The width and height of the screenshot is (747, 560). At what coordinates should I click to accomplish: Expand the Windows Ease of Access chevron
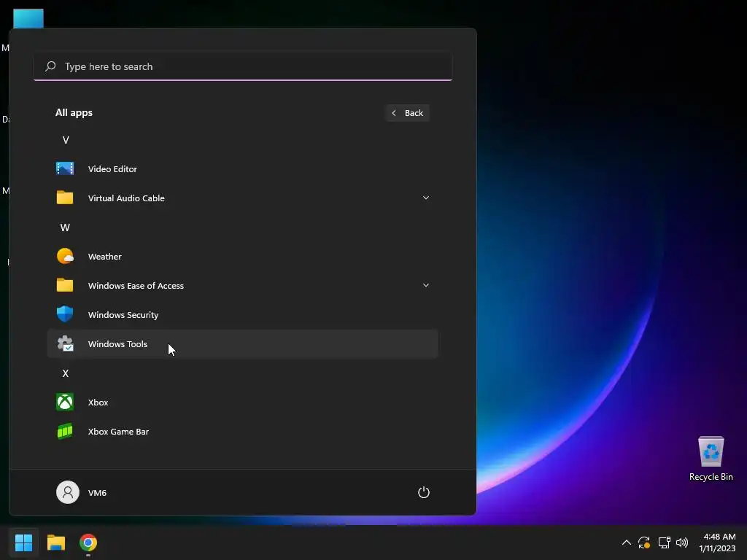tap(426, 285)
